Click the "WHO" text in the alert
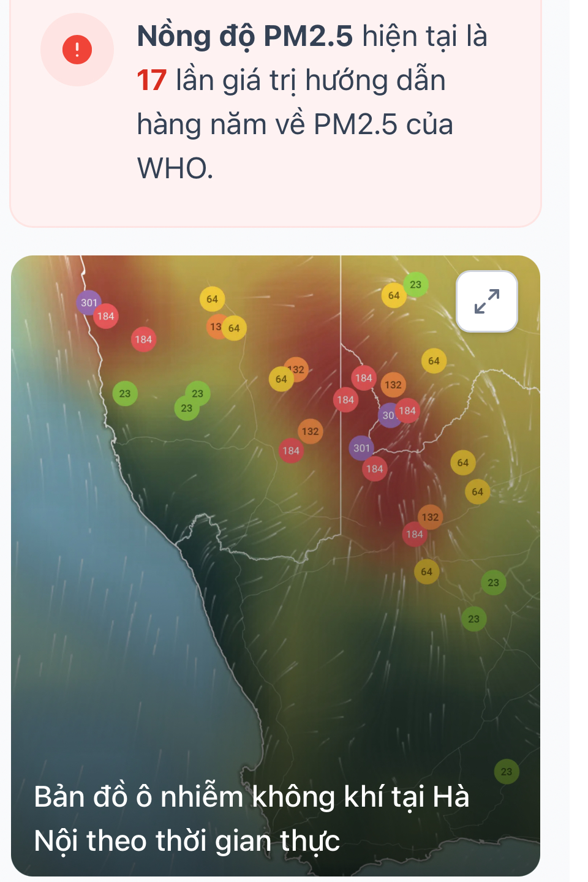The width and height of the screenshot is (588, 882). click(x=175, y=168)
